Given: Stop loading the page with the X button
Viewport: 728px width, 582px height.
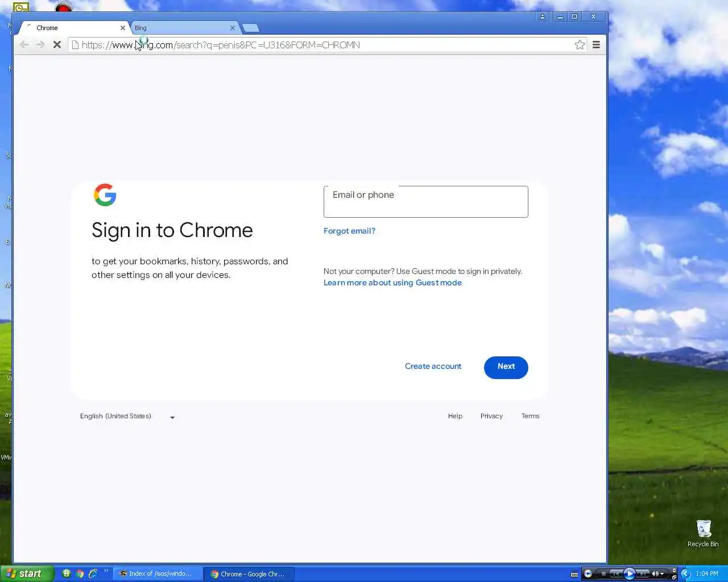Looking at the screenshot, I should pyautogui.click(x=57, y=44).
